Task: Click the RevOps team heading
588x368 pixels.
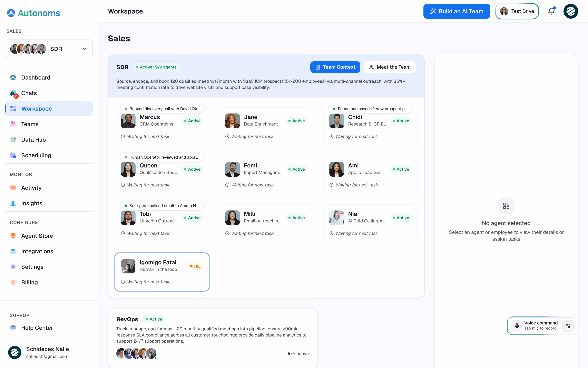Action: point(127,319)
